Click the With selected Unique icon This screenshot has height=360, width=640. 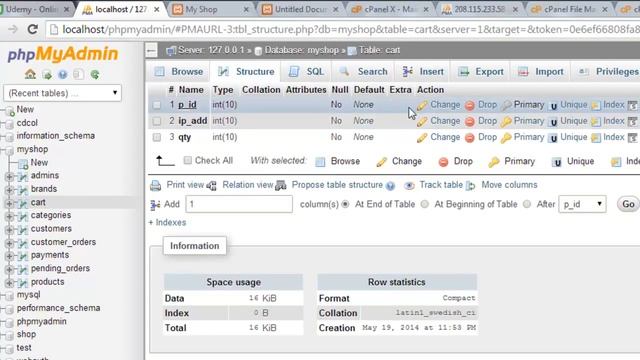coord(556,162)
